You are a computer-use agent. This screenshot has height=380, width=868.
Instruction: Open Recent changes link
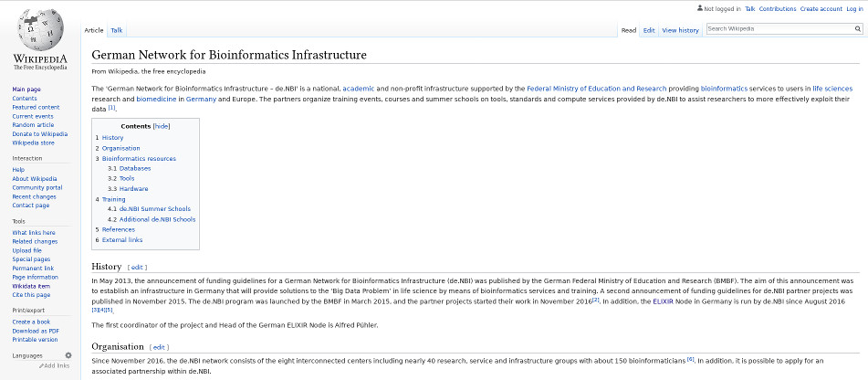coord(34,196)
